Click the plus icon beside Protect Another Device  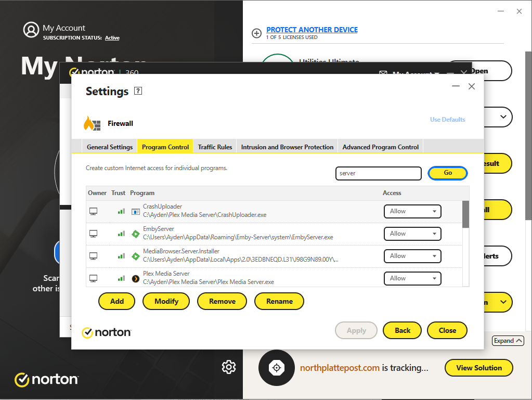click(x=256, y=33)
